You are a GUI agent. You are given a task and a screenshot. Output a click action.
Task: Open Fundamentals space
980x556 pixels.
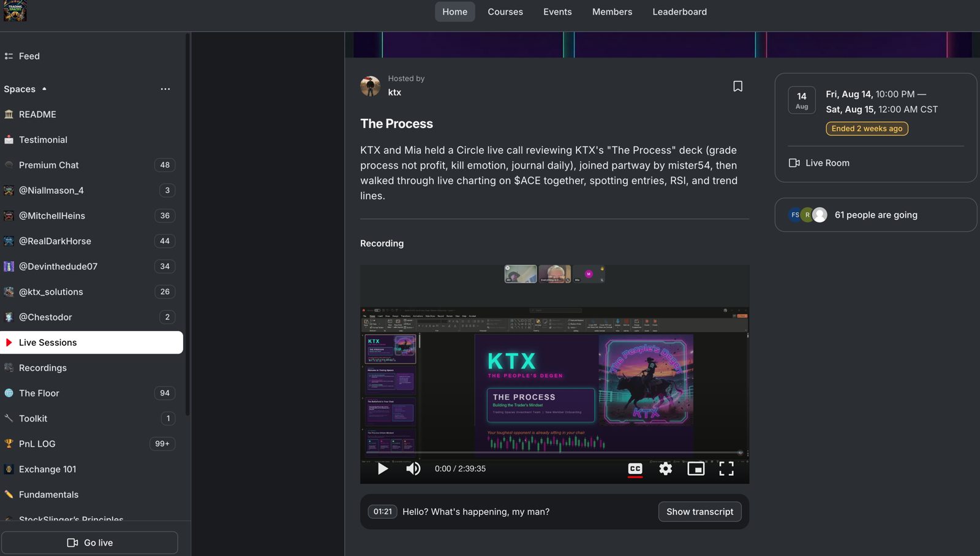click(92, 495)
